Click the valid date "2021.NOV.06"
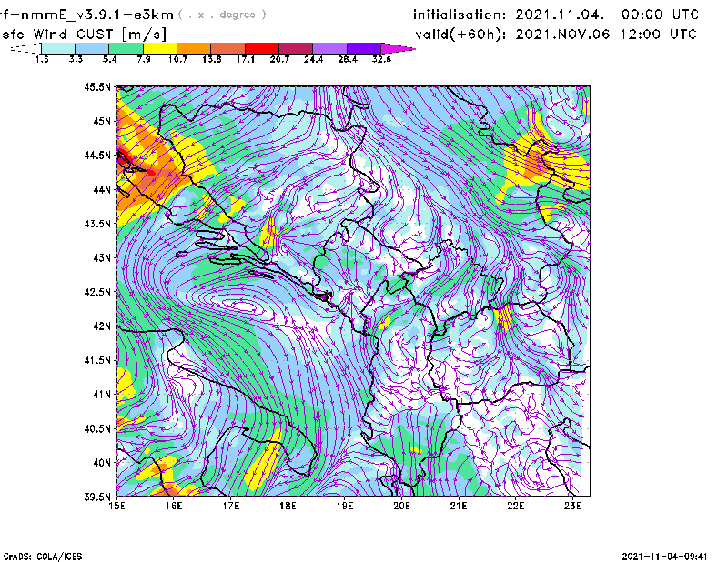The height and width of the screenshot is (562, 728). coord(562,34)
